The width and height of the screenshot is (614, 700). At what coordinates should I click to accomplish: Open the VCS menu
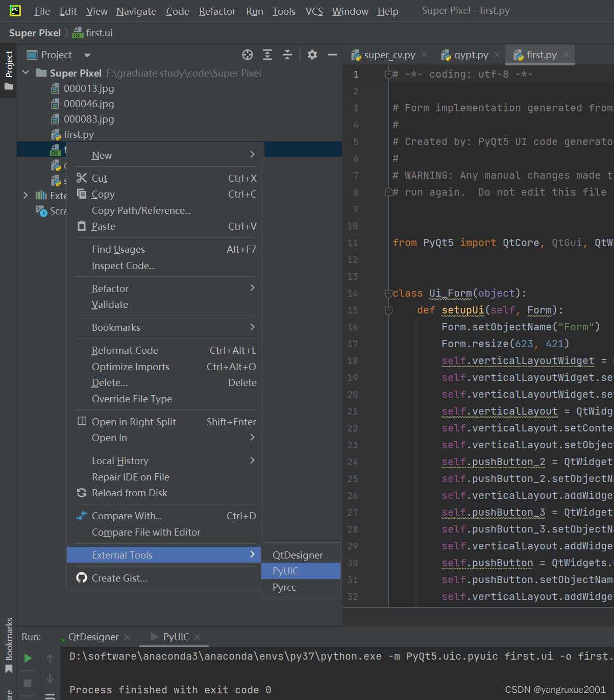tap(314, 11)
